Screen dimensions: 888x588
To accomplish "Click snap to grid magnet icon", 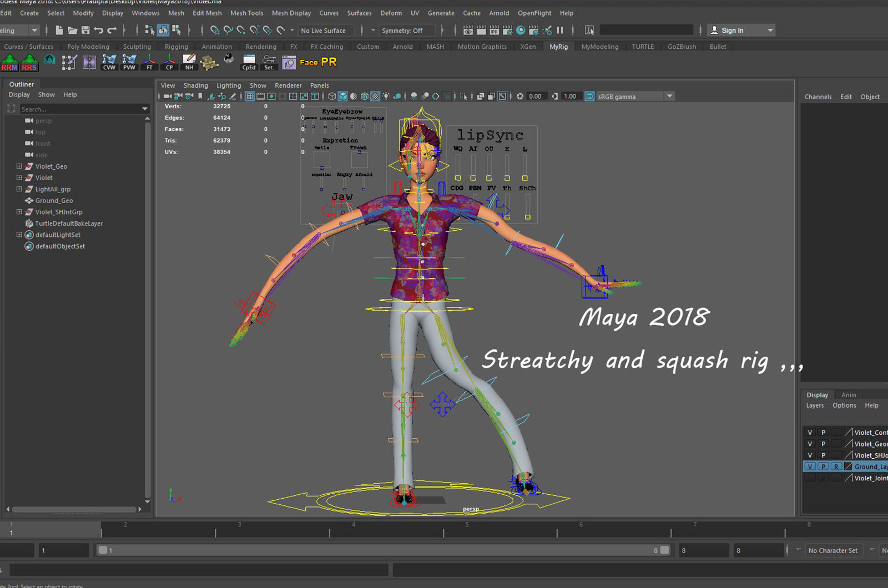I will (x=215, y=31).
